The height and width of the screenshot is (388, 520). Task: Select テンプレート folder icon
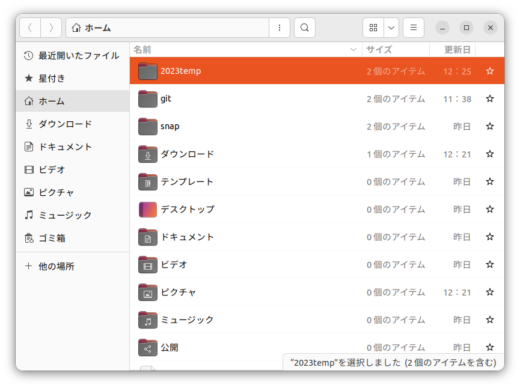coord(148,181)
